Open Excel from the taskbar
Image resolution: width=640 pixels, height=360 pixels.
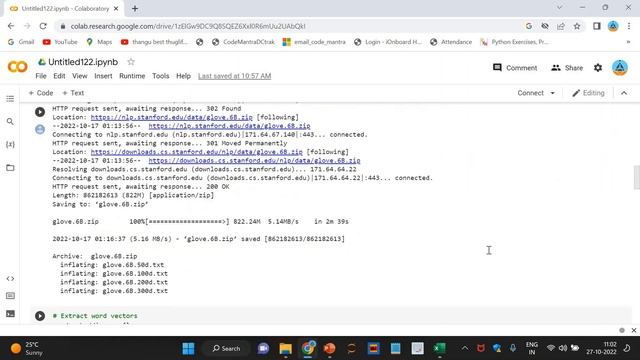coord(439,349)
